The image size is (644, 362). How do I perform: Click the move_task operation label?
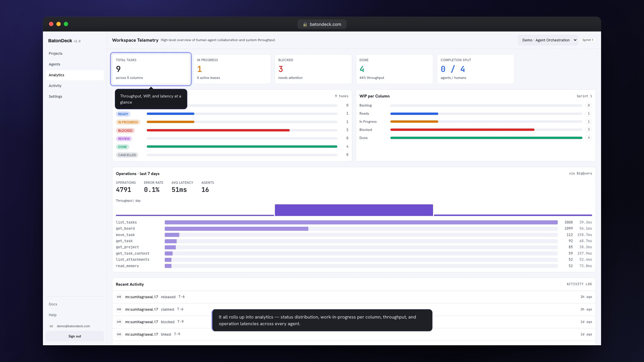click(125, 235)
